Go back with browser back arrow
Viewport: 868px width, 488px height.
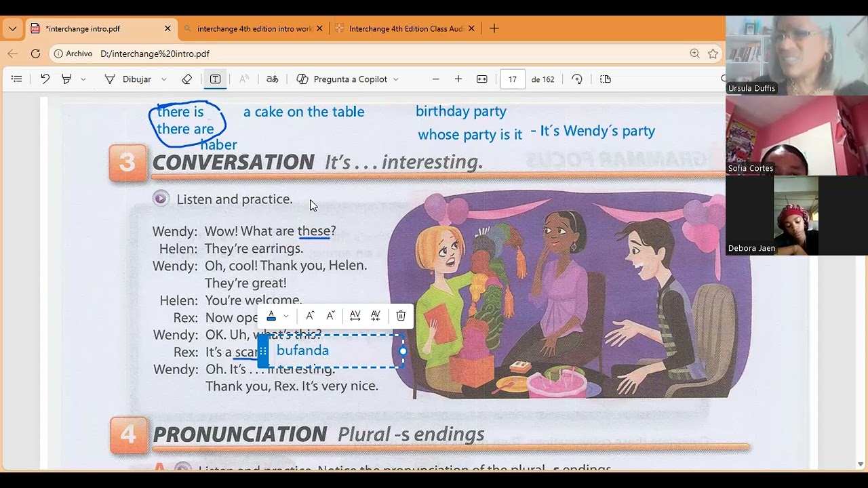tap(13, 54)
